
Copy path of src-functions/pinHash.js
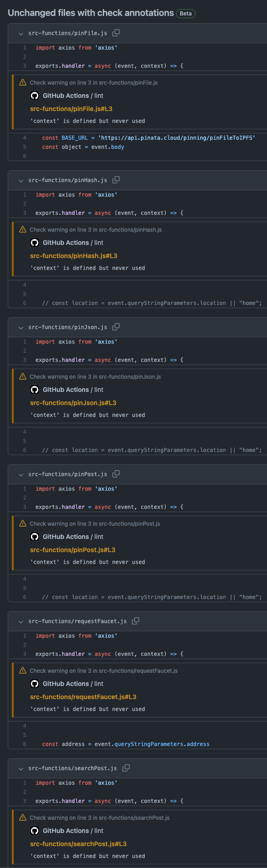pos(116,180)
